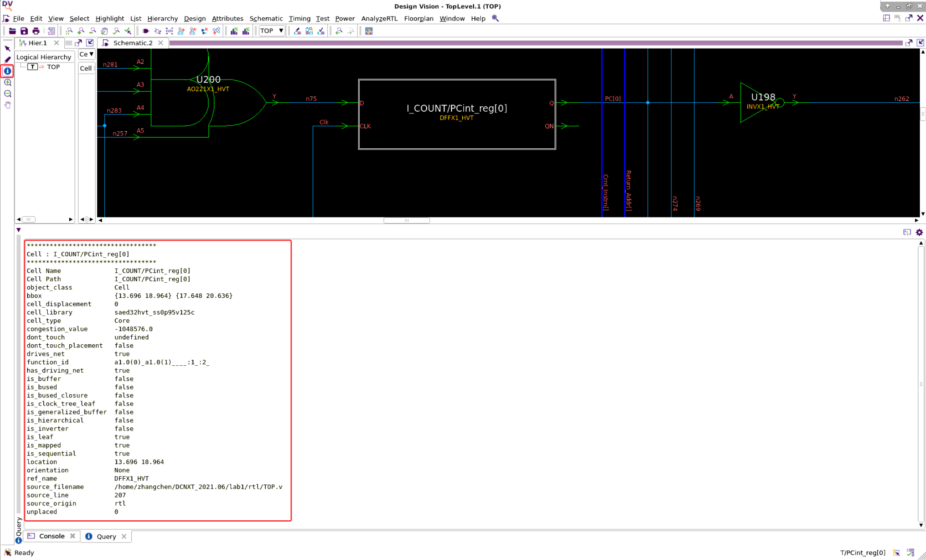This screenshot has width=926, height=560.
Task: Open the Ce dropdown in hierarchy panel
Action: click(x=87, y=54)
